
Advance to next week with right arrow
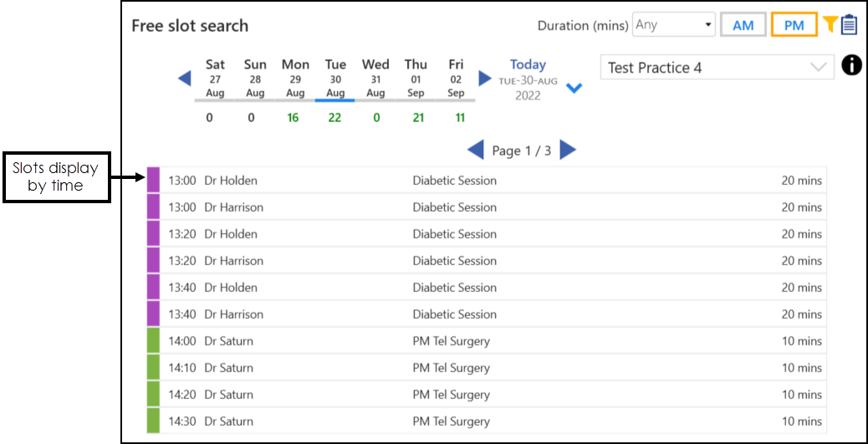pyautogui.click(x=485, y=79)
